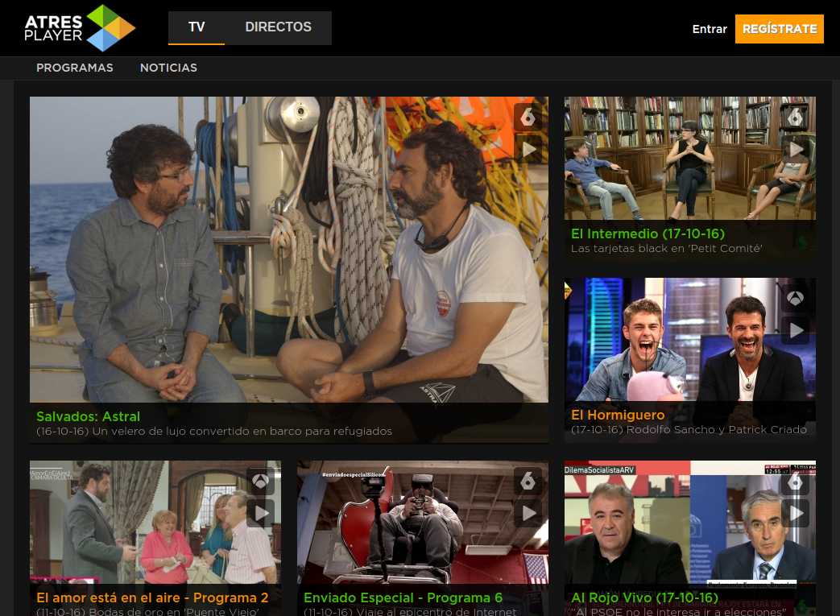Image resolution: width=840 pixels, height=616 pixels.
Task: Click laSexta icon on Al Rojo Vivo card
Action: [795, 482]
